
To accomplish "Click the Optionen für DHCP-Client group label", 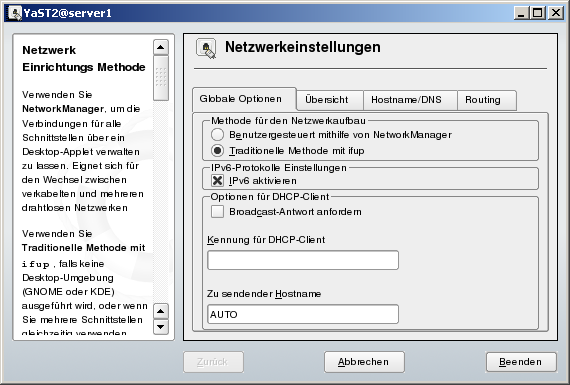I will point(270,197).
